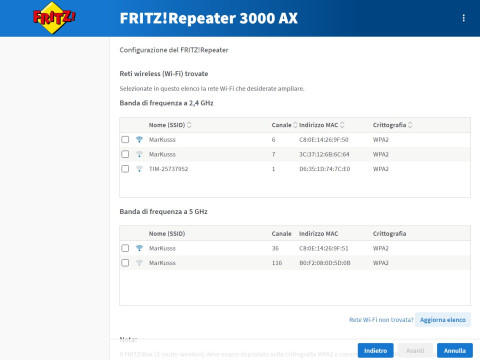Cancel setup with the Annulla button
This screenshot has height=360, width=480.
pos(455,350)
